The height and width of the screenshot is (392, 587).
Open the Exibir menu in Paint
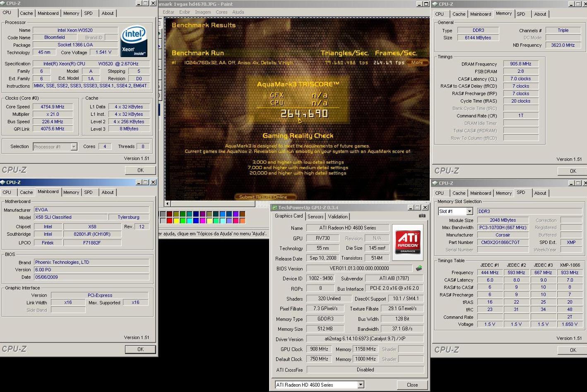(185, 12)
